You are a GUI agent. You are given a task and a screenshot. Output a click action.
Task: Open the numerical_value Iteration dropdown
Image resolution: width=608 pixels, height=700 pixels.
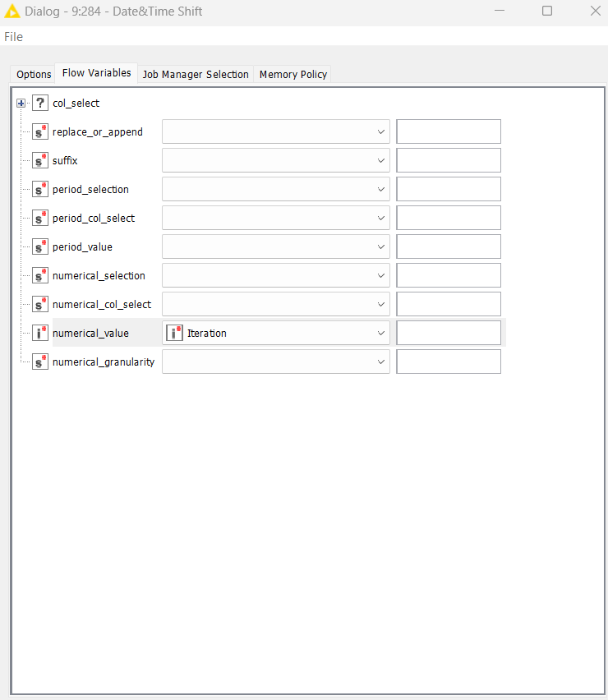point(275,334)
